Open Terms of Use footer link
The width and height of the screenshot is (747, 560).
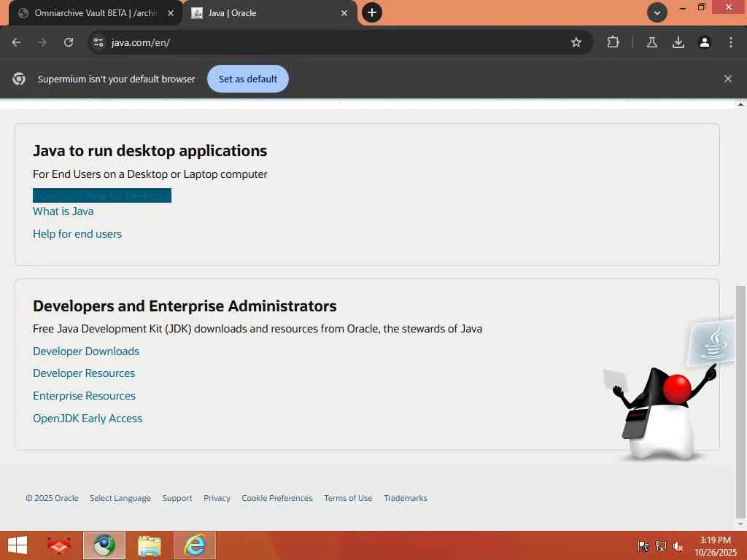(348, 498)
